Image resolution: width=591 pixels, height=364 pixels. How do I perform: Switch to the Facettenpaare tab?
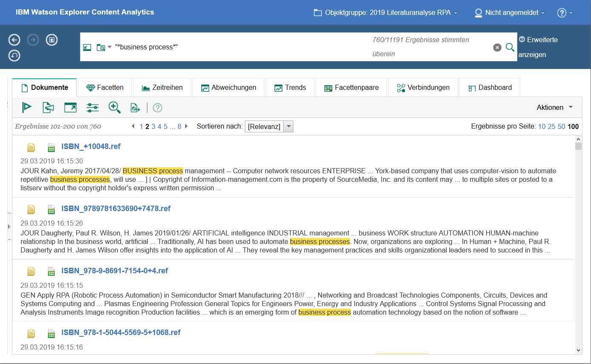pyautogui.click(x=351, y=87)
